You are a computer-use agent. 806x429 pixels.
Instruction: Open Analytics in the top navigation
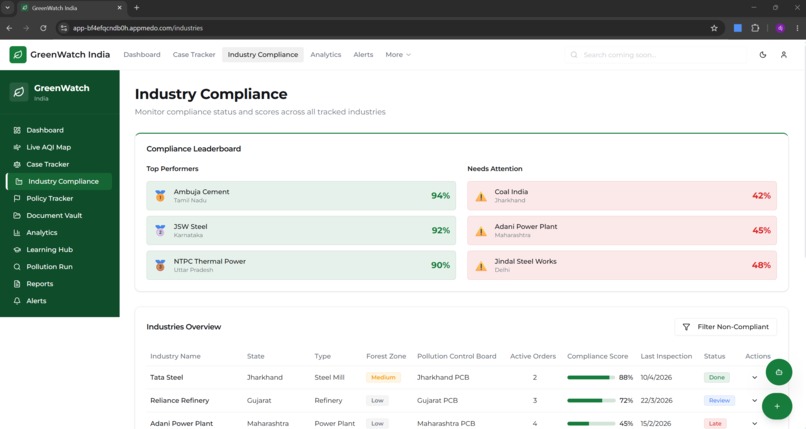[x=325, y=54]
